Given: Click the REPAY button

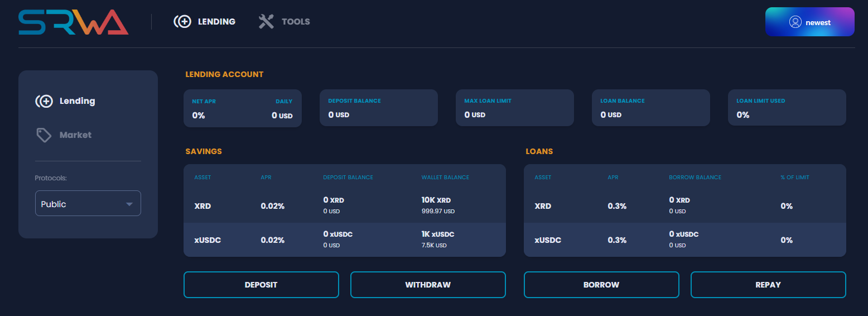Looking at the screenshot, I should click(x=768, y=285).
